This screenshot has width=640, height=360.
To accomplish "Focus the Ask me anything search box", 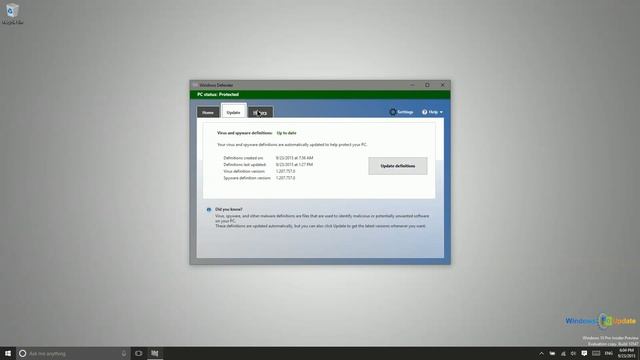I will [73, 353].
